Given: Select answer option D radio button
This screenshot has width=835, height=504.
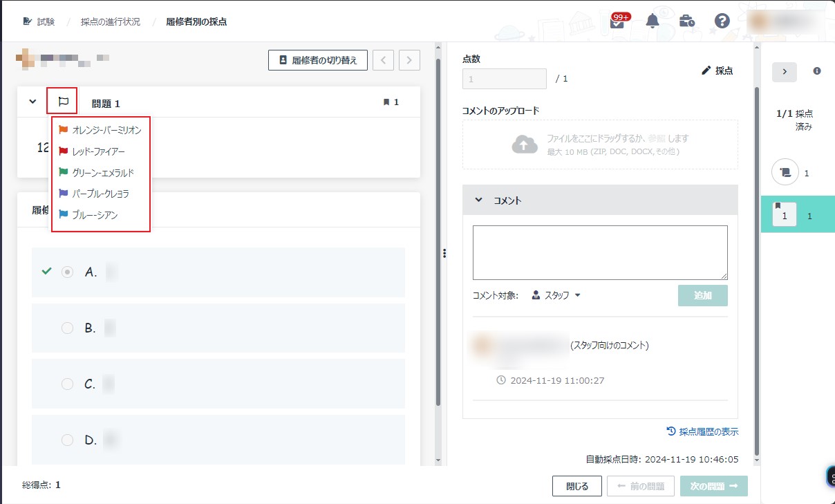Looking at the screenshot, I should pyautogui.click(x=67, y=440).
